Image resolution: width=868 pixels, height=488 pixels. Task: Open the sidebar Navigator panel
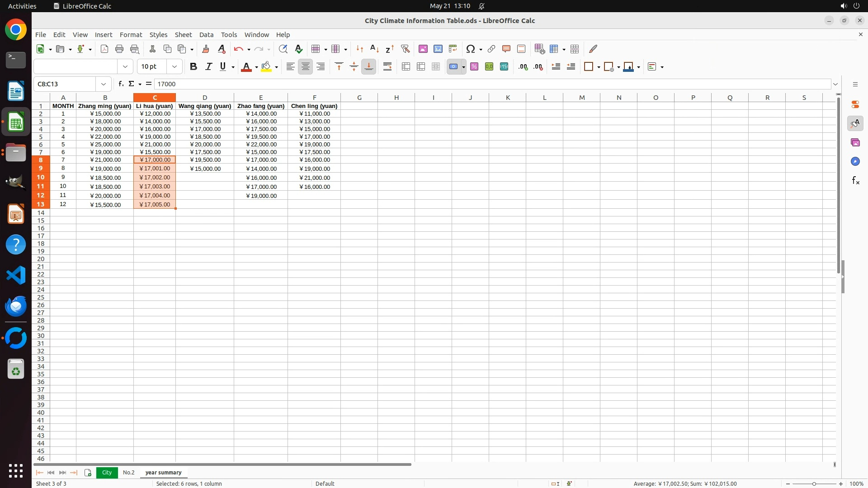pyautogui.click(x=855, y=161)
